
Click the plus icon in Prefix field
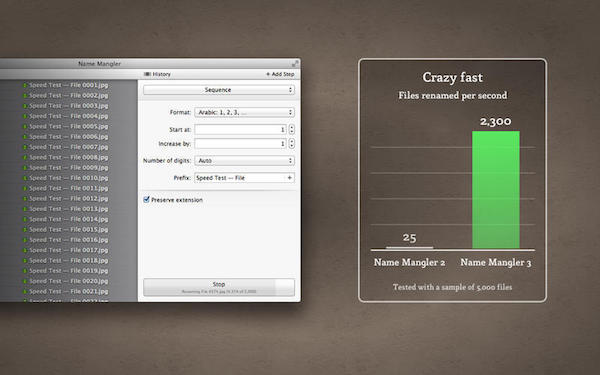289,178
